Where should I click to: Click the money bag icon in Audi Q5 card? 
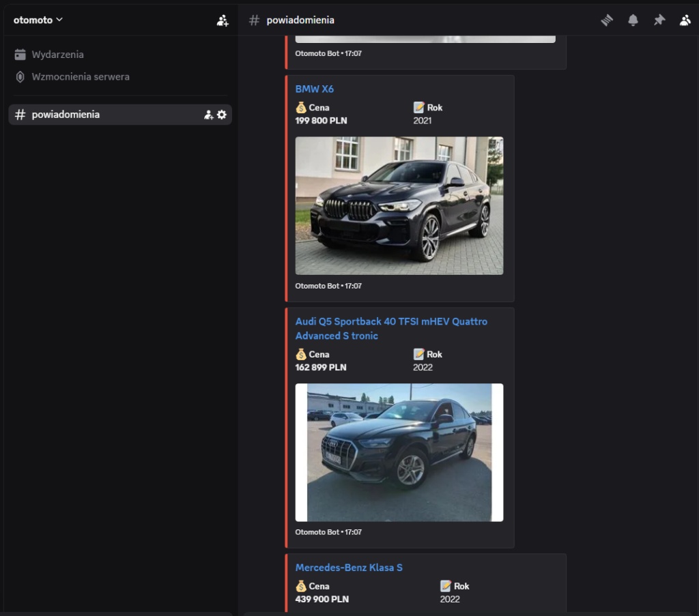click(301, 354)
